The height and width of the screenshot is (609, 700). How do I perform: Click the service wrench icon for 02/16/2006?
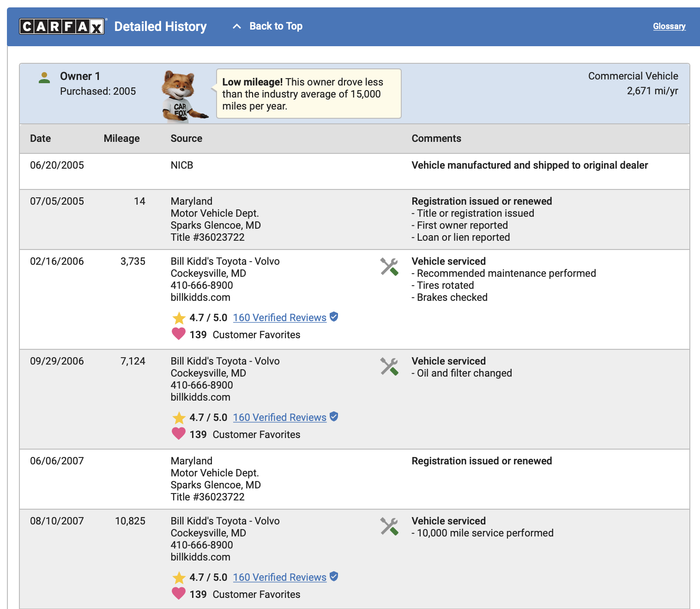(389, 267)
